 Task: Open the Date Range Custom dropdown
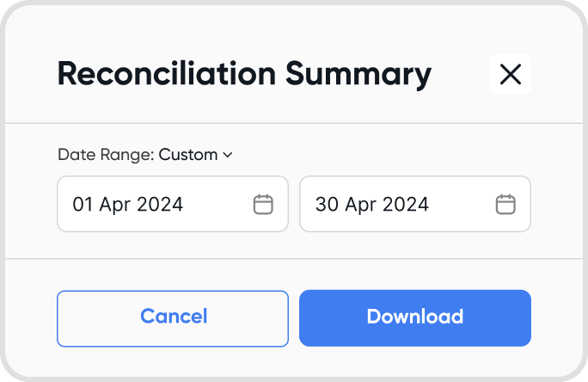[x=145, y=155]
